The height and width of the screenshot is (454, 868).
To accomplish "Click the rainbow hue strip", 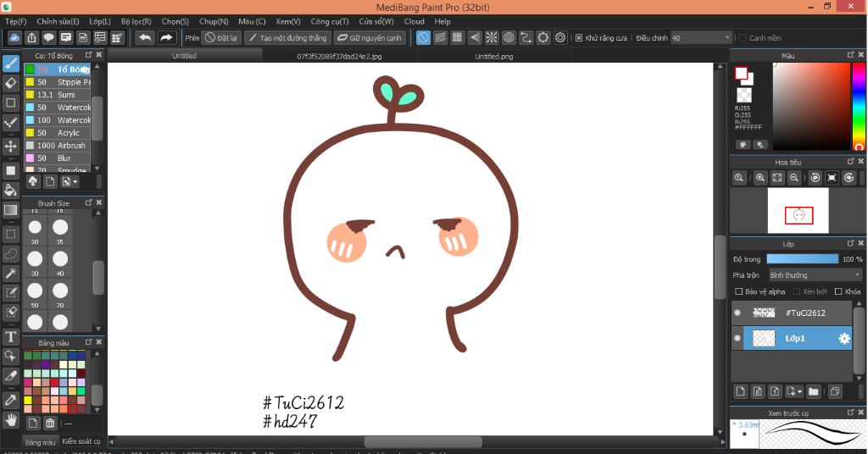I will tap(859, 105).
